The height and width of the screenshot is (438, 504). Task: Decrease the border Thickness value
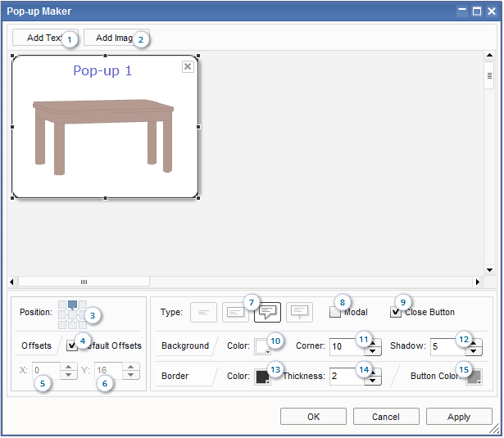[x=373, y=381]
